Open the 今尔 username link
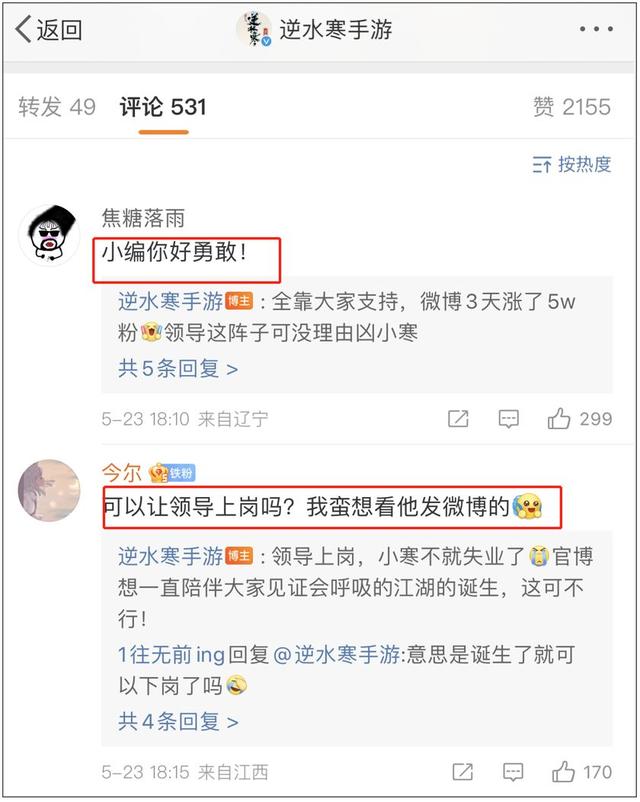The width and height of the screenshot is (640, 802). (121, 473)
